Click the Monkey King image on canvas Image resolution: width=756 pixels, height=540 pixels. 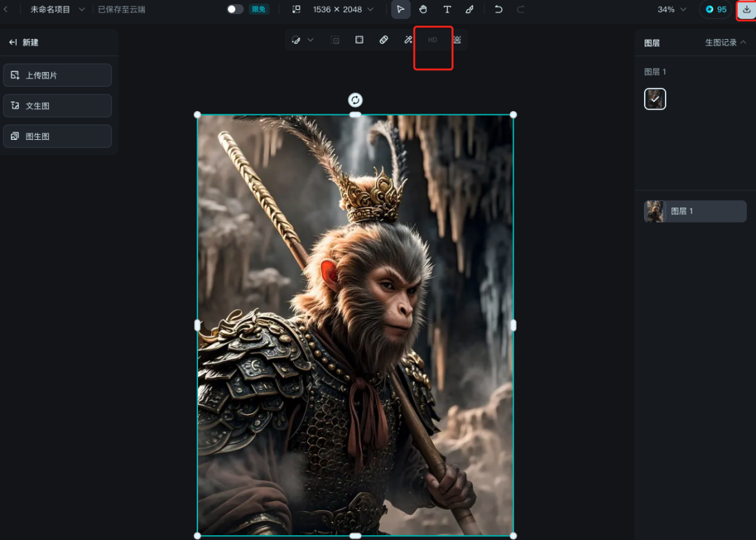pos(356,325)
